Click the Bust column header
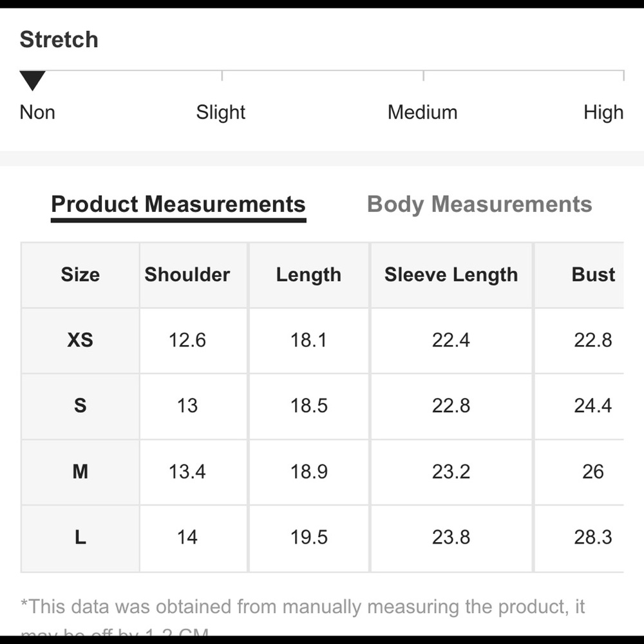 pos(593,274)
